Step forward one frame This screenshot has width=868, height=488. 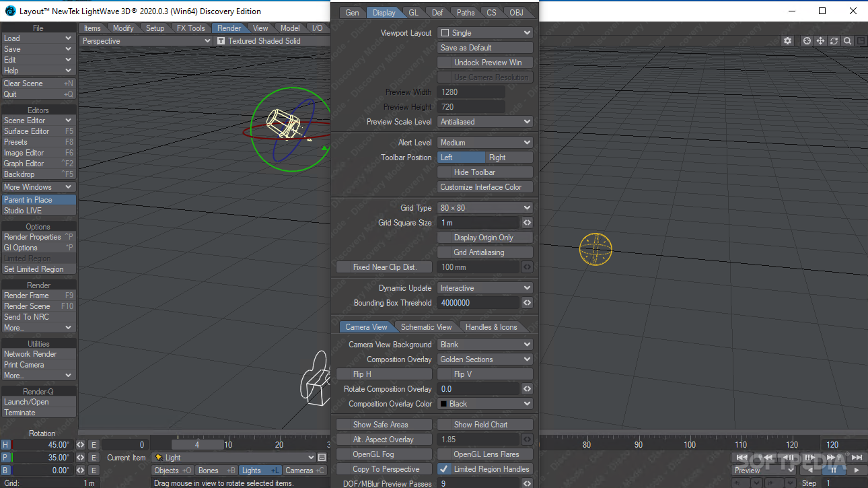[810, 458]
